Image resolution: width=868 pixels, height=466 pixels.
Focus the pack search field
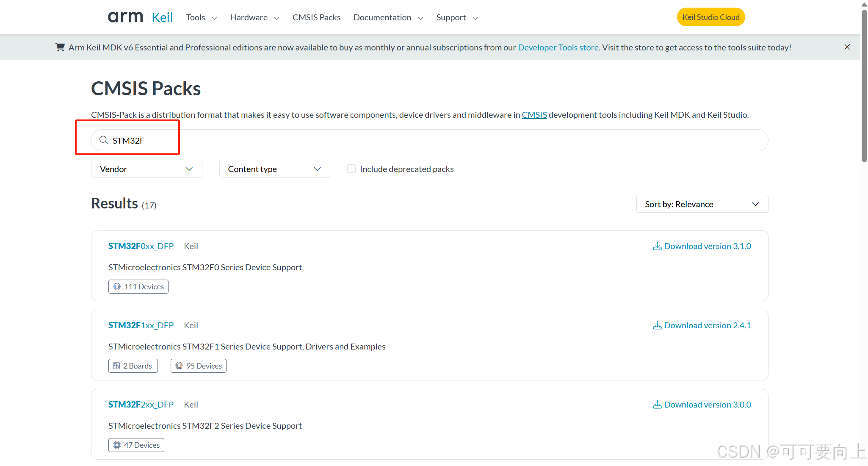(429, 140)
